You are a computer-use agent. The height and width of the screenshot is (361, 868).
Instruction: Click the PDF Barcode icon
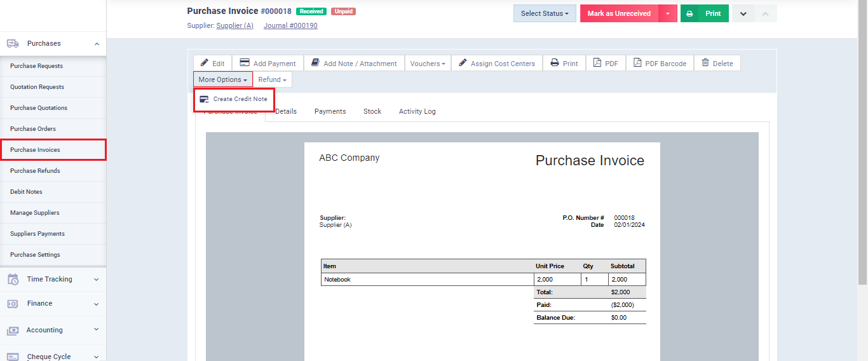pyautogui.click(x=637, y=63)
